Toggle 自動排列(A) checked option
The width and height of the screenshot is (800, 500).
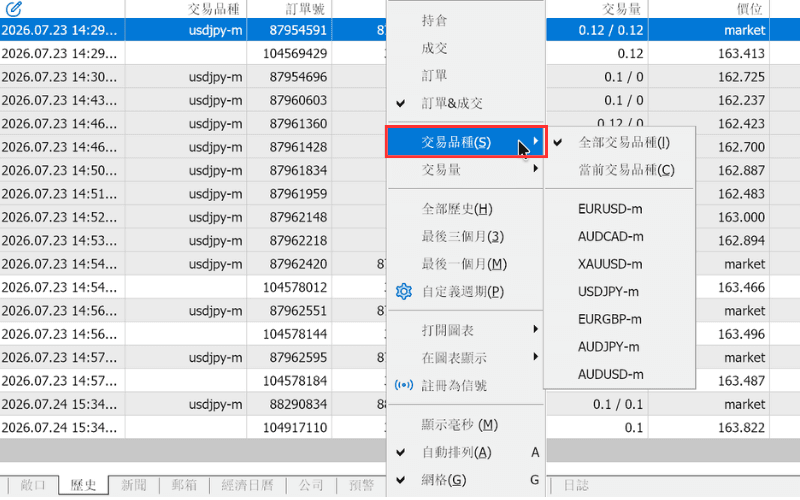[x=456, y=452]
